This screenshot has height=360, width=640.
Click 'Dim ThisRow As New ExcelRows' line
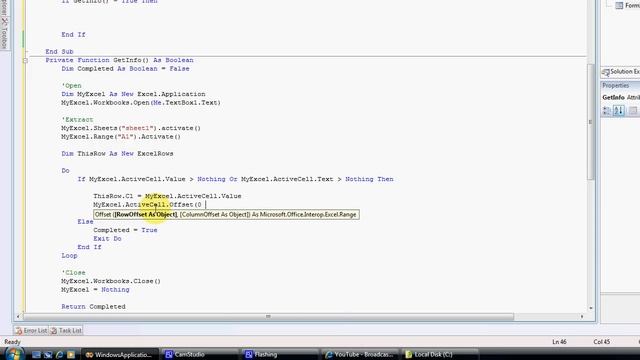pyautogui.click(x=117, y=153)
